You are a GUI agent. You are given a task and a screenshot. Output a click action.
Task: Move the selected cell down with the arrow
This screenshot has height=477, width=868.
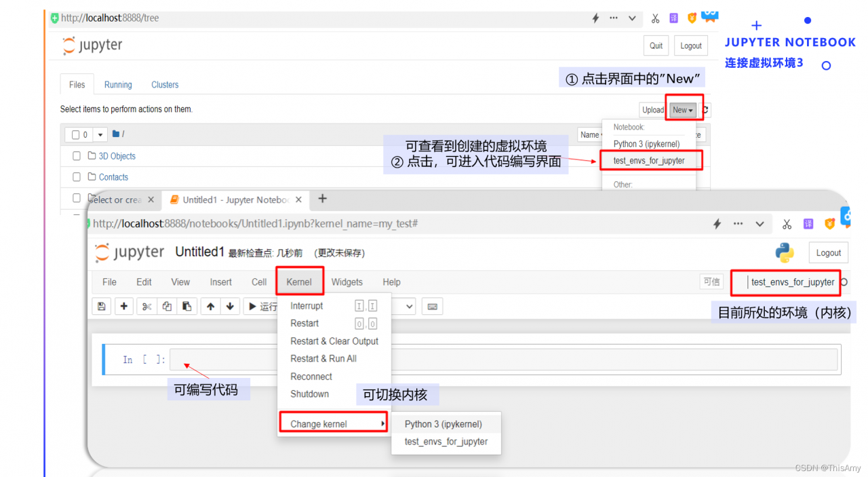(x=230, y=307)
